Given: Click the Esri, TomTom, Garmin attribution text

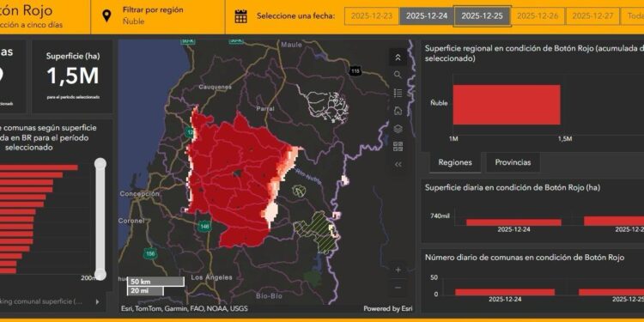Looking at the screenshot, I should click(x=185, y=308).
